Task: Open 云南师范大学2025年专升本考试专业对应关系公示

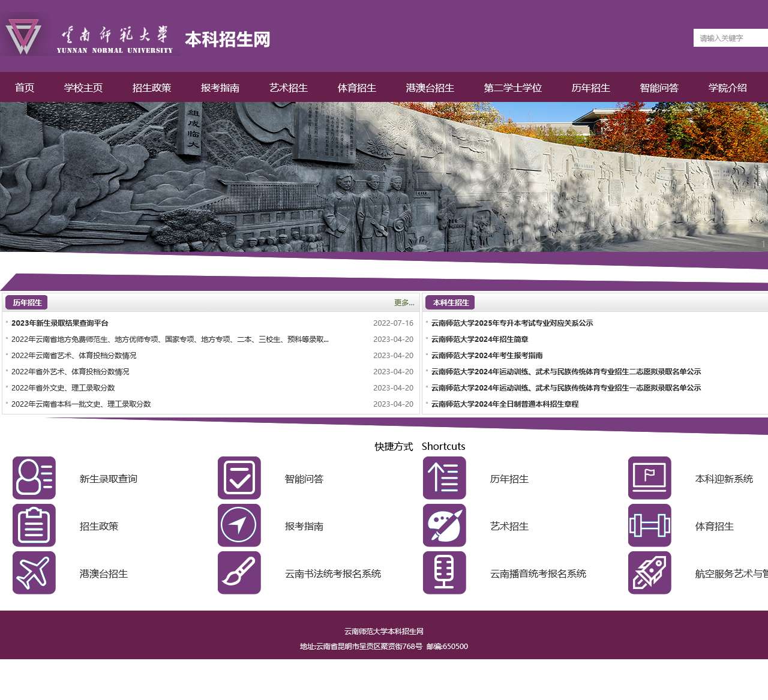Action: (x=512, y=323)
